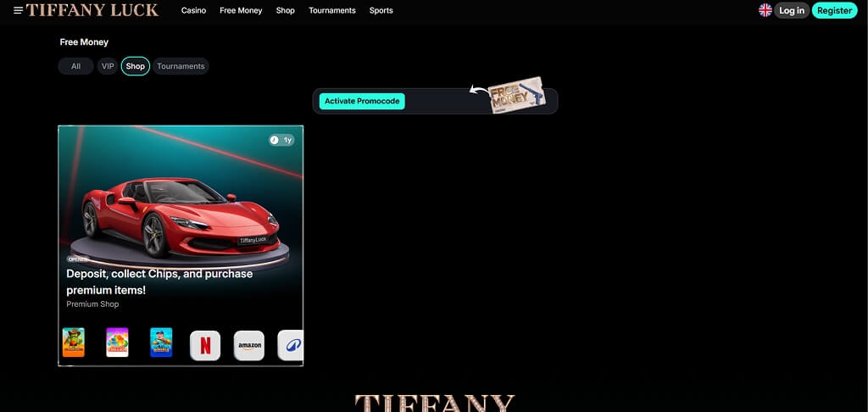Click the colorful candy game thumbnail
Screen dimensions: 868x412
[117, 342]
